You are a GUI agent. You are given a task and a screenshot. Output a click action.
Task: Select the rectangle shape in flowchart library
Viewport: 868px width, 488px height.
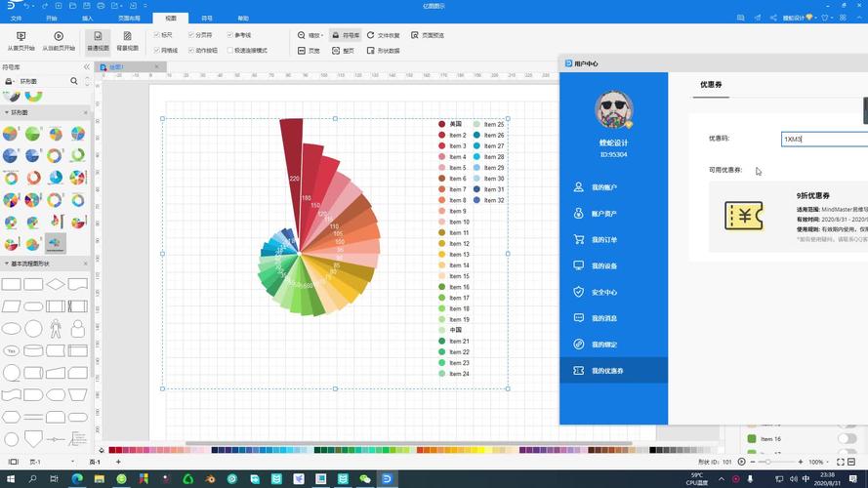(11, 284)
